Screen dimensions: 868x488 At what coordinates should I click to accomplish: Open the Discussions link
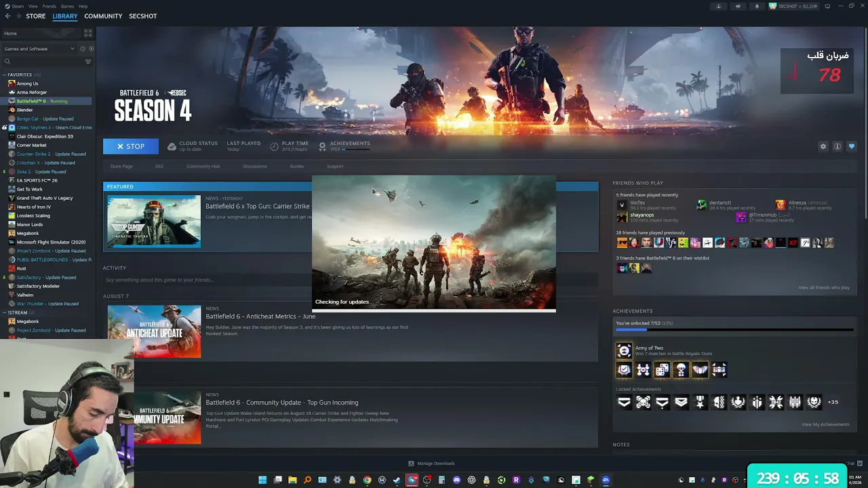(x=255, y=166)
